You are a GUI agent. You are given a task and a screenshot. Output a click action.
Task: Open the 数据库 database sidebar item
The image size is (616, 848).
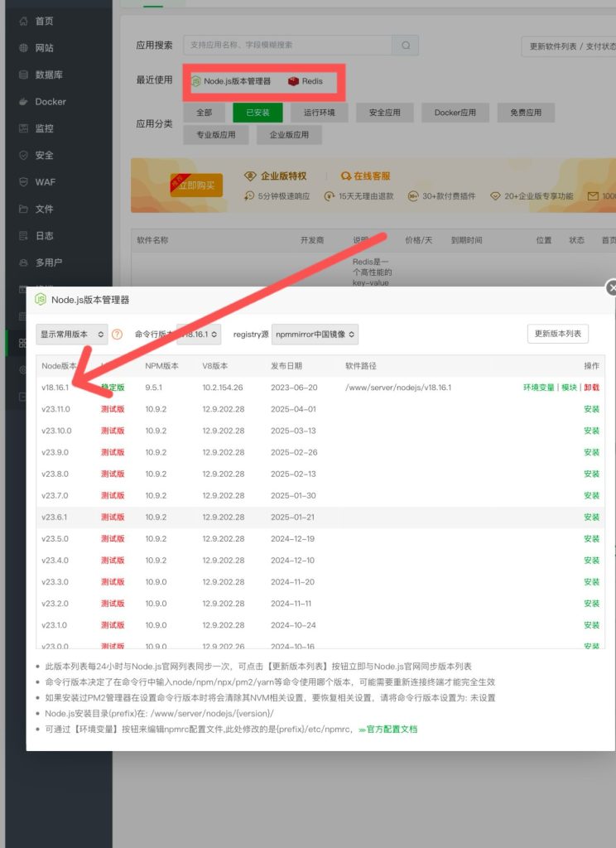tap(49, 75)
